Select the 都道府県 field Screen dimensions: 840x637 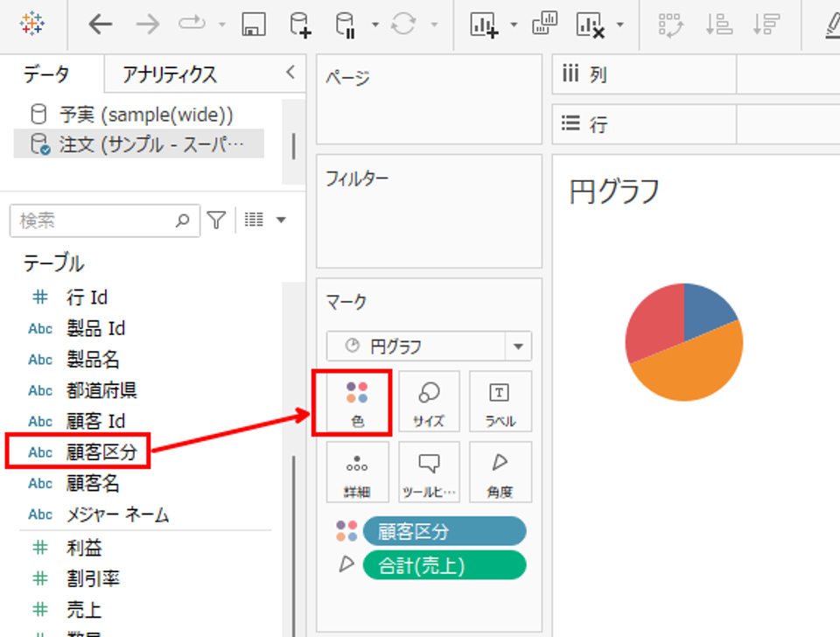coord(101,390)
